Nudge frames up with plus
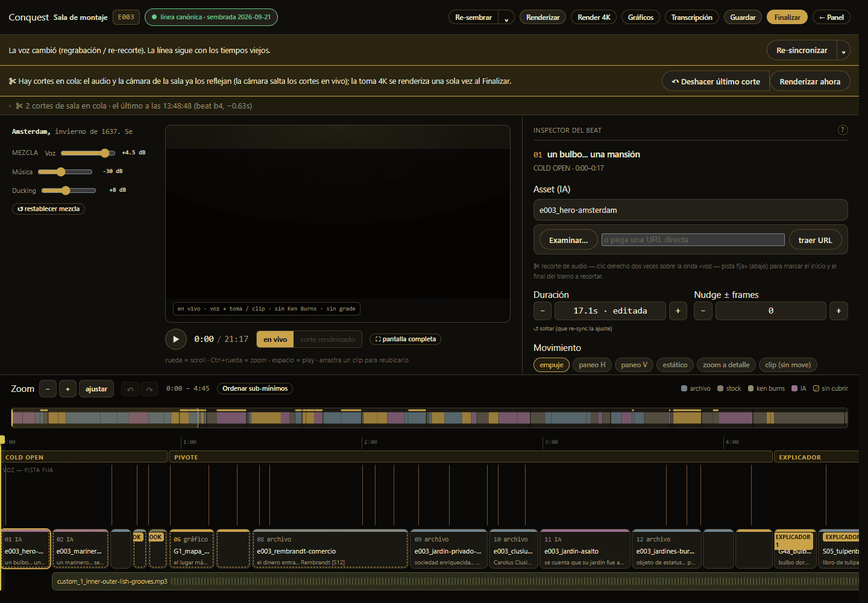 (838, 311)
